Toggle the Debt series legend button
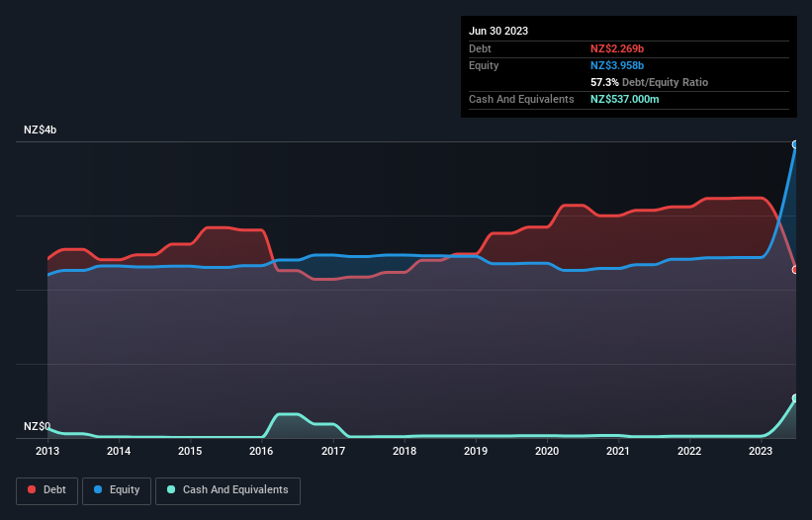Image resolution: width=812 pixels, height=520 pixels. coord(46,490)
